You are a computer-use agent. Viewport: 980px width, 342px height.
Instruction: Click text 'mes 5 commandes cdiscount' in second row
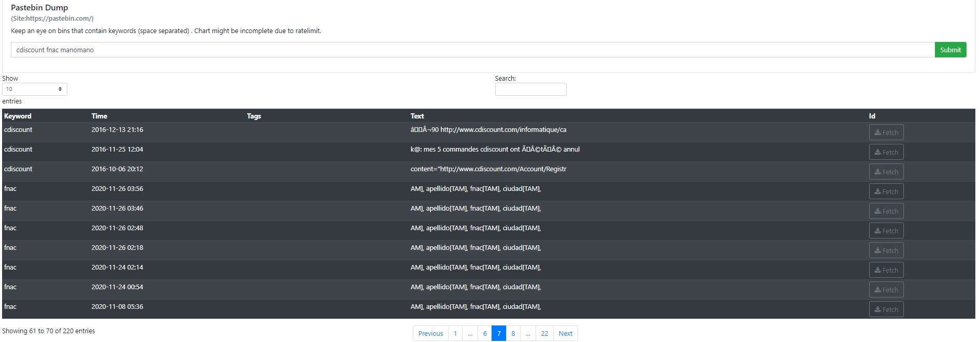click(x=466, y=149)
